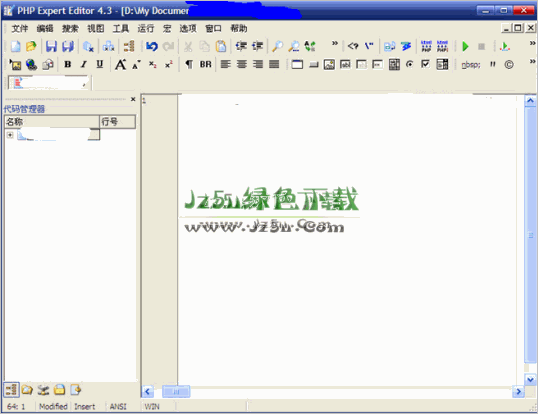Insert nbsp; non-breaking space
Screen dimensions: 538x414
471,64
